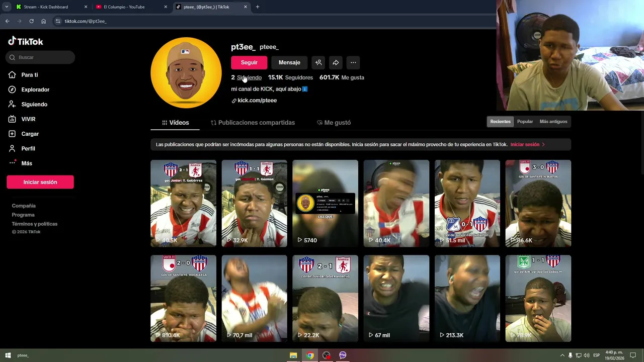
Task: Click the taskbar volume speaker icon
Action: click(587, 355)
